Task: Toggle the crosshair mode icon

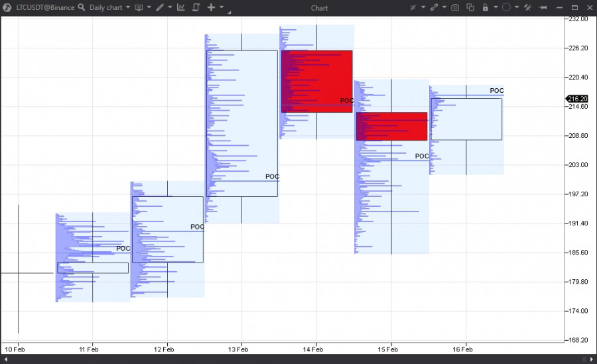Action: pos(413,7)
